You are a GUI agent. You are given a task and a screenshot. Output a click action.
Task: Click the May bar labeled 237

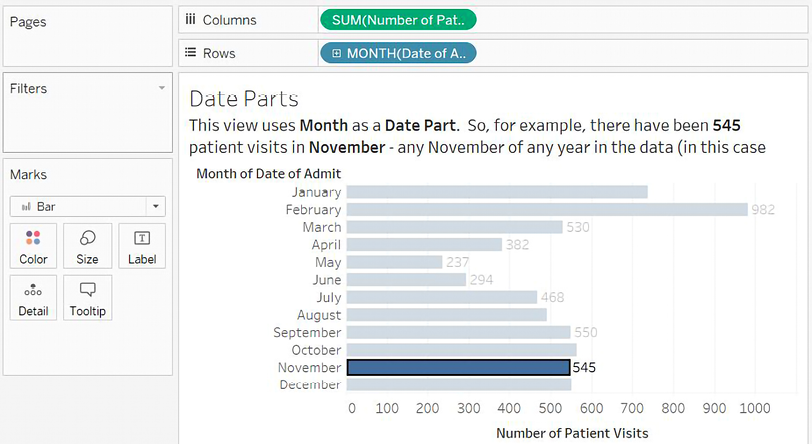click(x=394, y=262)
